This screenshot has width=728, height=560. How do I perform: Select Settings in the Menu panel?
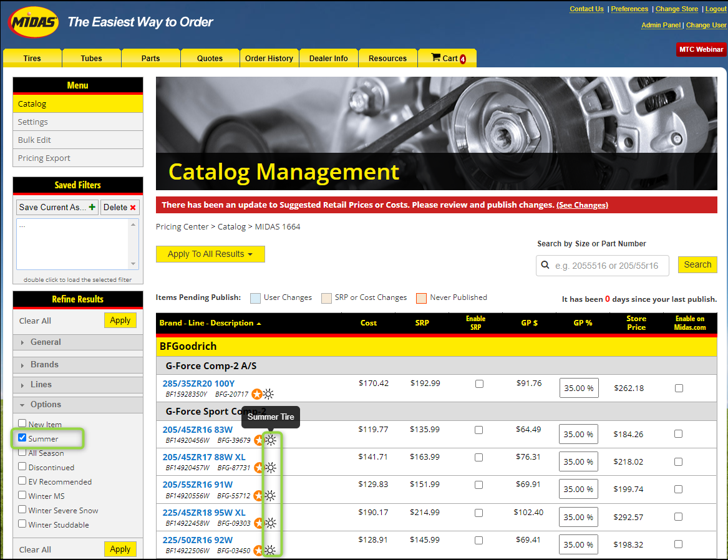coord(78,122)
